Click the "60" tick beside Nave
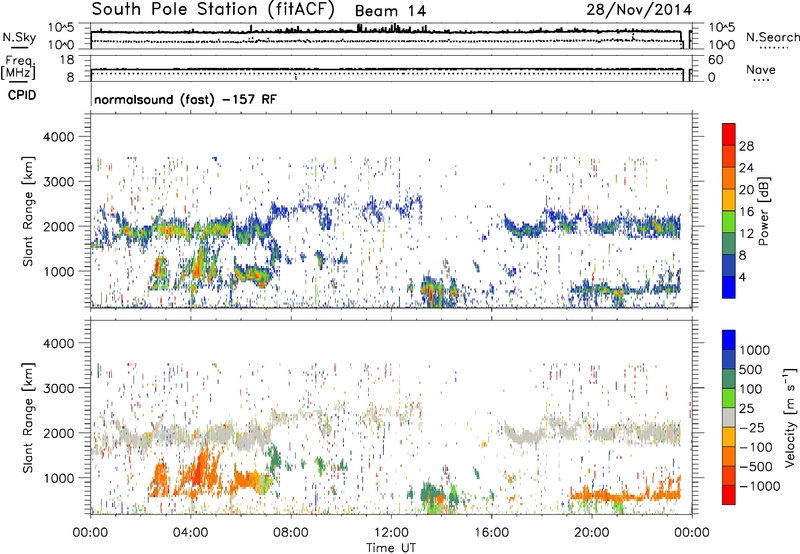800x554 pixels. pyautogui.click(x=716, y=60)
